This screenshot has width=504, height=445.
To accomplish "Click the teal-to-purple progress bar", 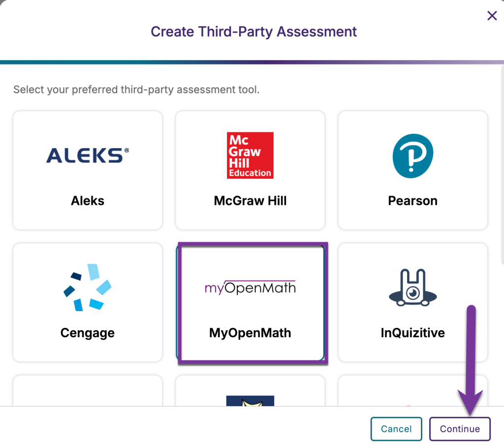I will (x=252, y=62).
